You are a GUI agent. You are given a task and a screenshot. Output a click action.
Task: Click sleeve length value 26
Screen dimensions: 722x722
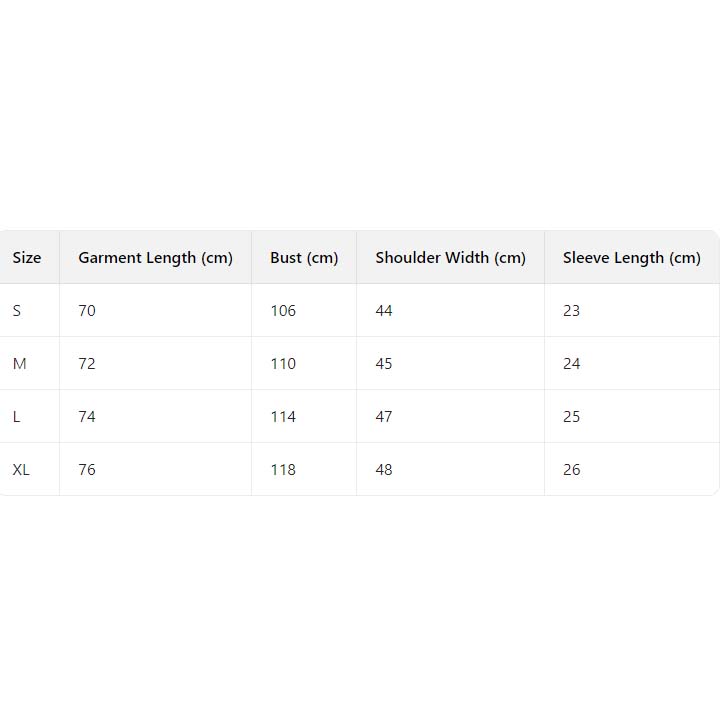[571, 470]
